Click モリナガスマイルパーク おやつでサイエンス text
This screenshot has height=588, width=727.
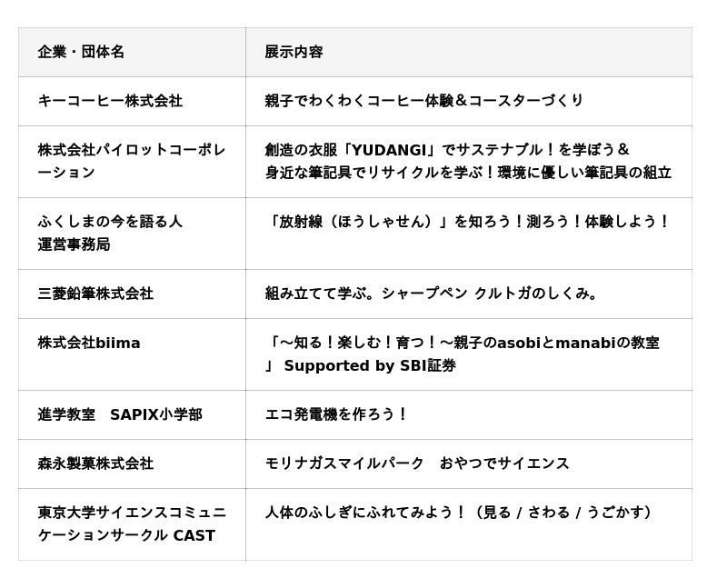[417, 463]
